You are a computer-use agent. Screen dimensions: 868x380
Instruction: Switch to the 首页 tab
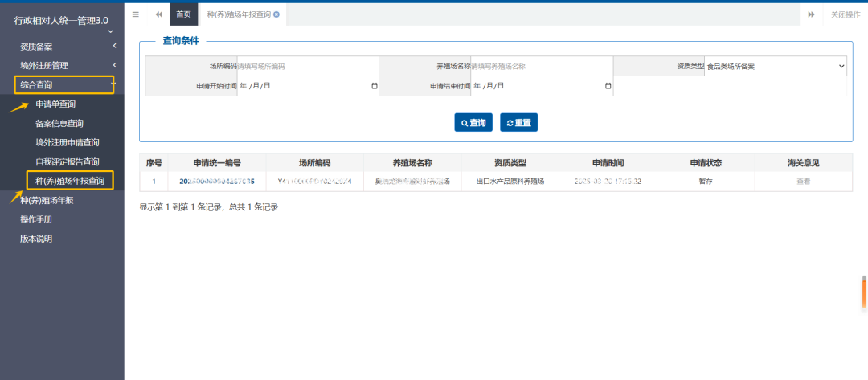click(183, 14)
